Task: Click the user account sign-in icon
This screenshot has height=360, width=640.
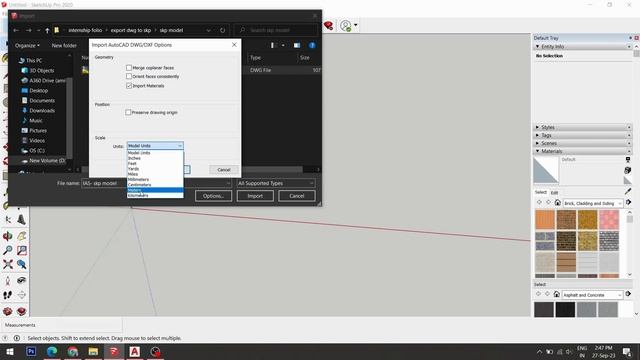Action: tap(346, 26)
